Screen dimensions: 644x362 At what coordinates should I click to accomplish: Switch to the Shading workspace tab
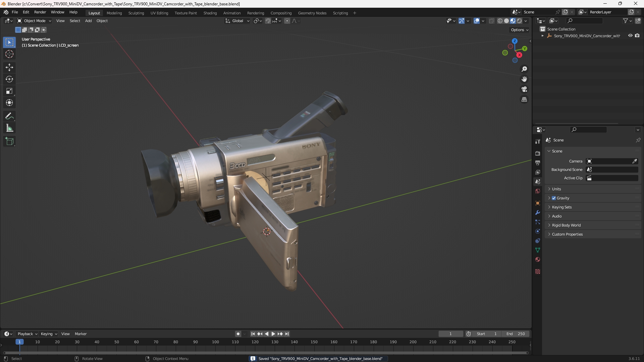[x=210, y=13]
